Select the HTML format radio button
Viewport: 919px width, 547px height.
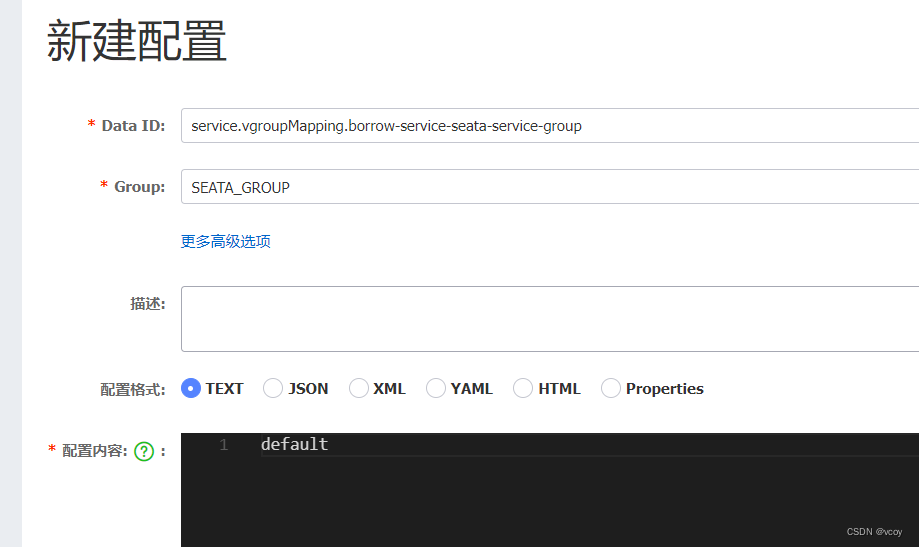click(523, 388)
